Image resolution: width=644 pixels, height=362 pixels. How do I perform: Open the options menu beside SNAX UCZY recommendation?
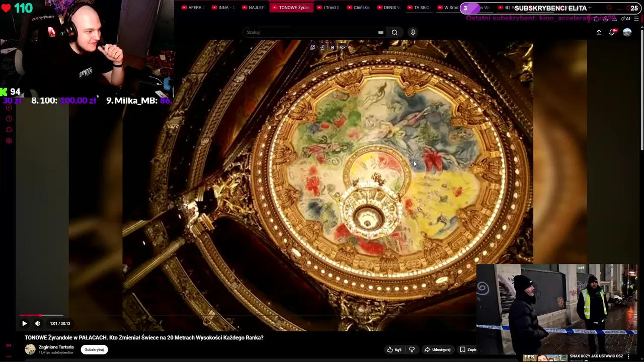[628, 356]
